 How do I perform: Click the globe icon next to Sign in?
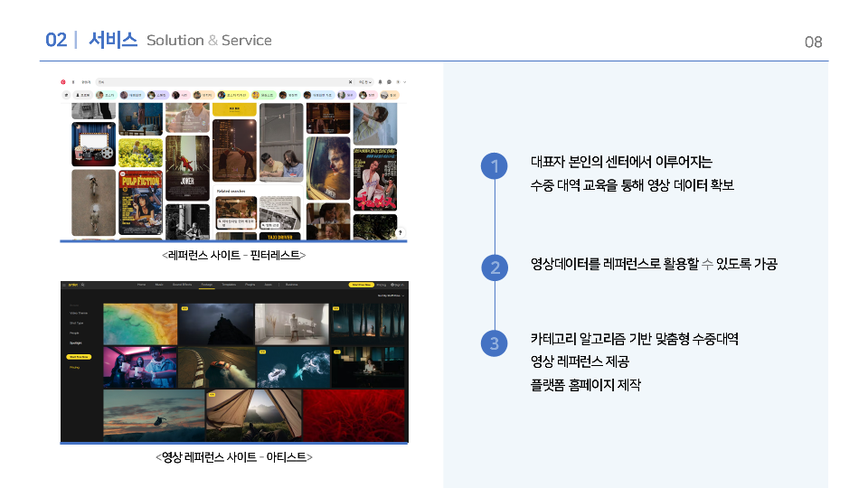[x=392, y=285]
